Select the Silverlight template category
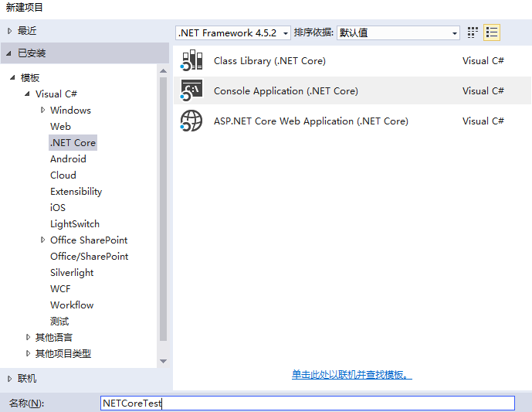 click(72, 273)
